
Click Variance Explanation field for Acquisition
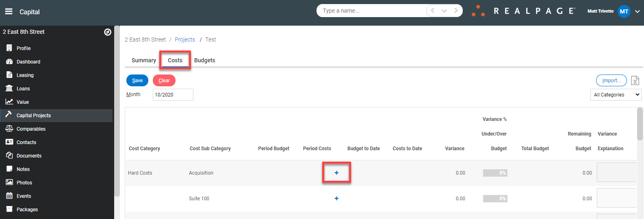point(617,172)
